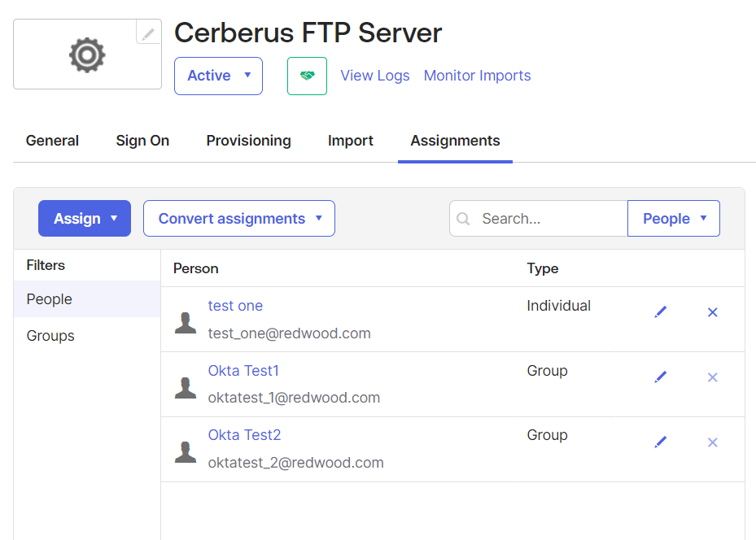Open the Assign dropdown
This screenshot has height=540, width=756.
pyautogui.click(x=85, y=218)
